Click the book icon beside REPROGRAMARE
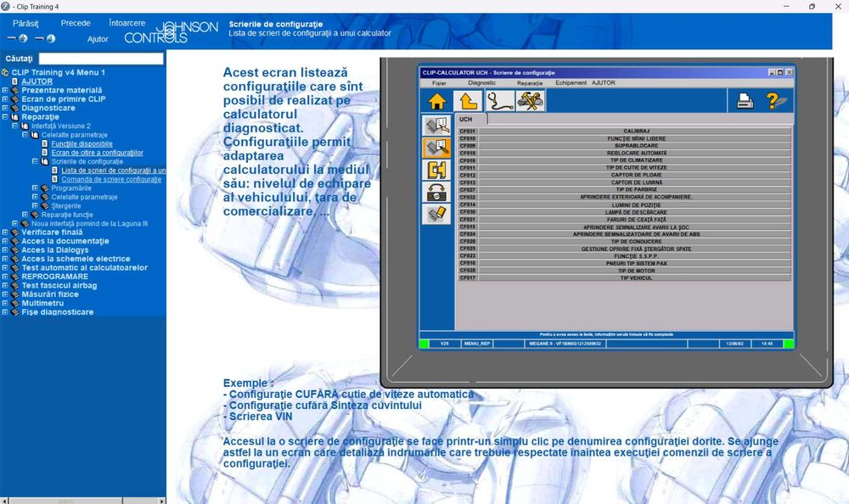 [x=14, y=277]
